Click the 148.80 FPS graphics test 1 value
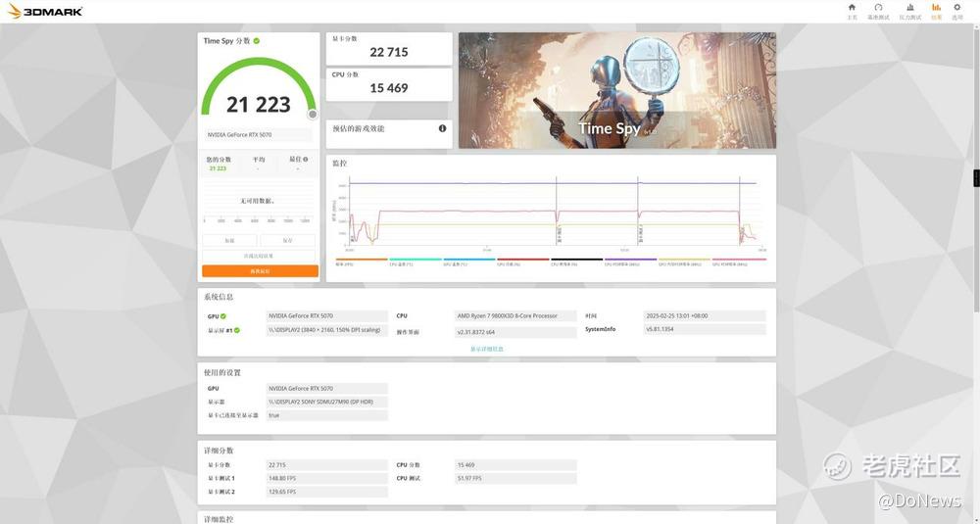The height and width of the screenshot is (524, 980). (x=327, y=478)
